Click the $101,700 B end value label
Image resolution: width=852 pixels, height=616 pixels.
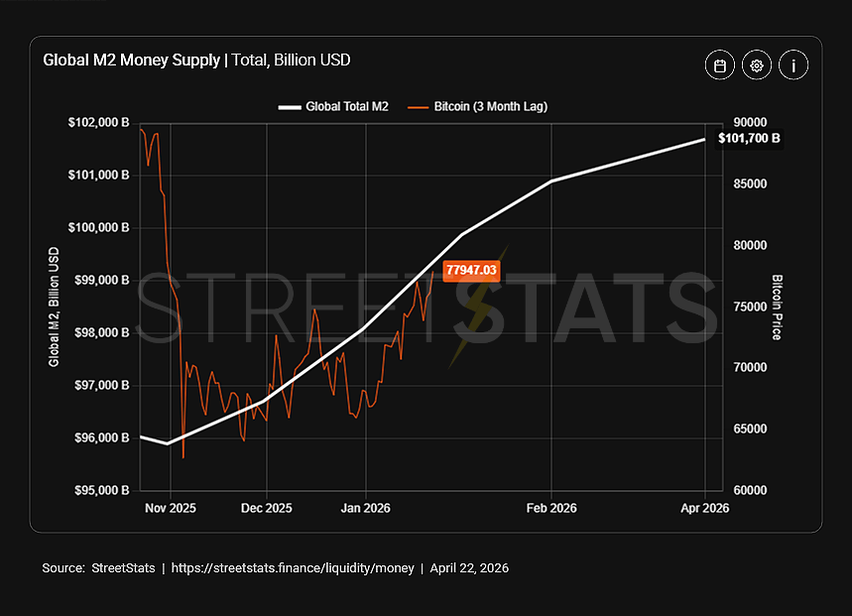[x=749, y=139]
